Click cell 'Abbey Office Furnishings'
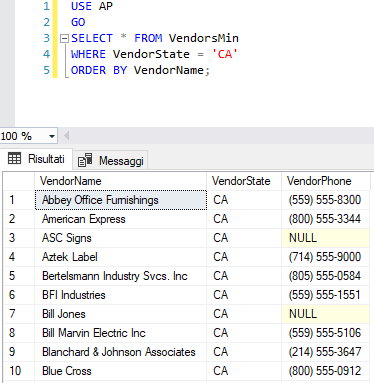 coord(121,200)
